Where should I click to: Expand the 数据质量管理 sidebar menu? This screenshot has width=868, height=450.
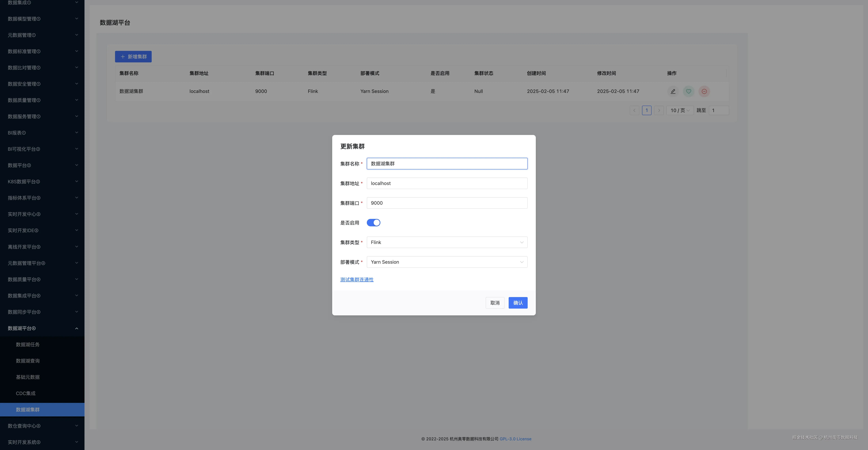[x=42, y=100]
